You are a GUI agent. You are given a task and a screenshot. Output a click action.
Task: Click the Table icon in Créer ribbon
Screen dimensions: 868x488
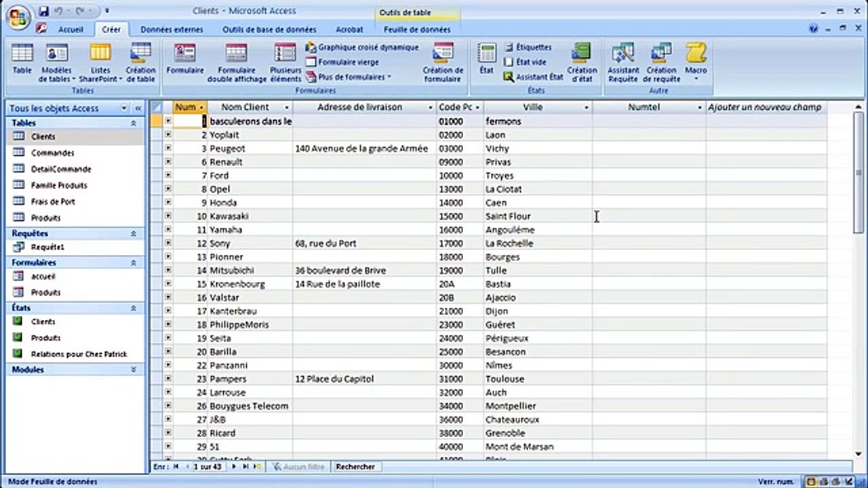coord(22,58)
